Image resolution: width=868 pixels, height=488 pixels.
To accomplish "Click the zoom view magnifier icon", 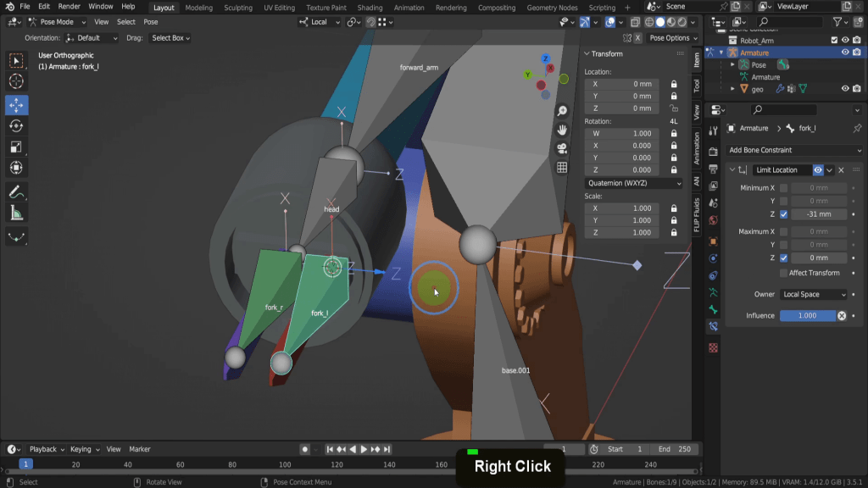I will point(562,111).
